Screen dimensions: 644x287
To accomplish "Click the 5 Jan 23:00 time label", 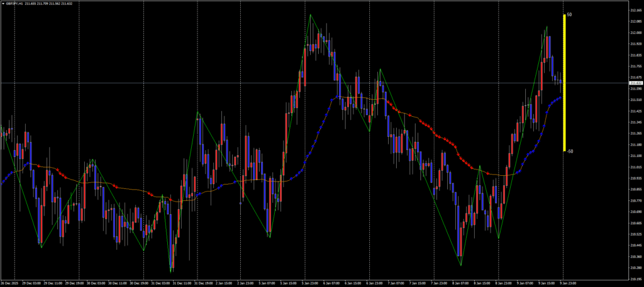I will point(312,283).
